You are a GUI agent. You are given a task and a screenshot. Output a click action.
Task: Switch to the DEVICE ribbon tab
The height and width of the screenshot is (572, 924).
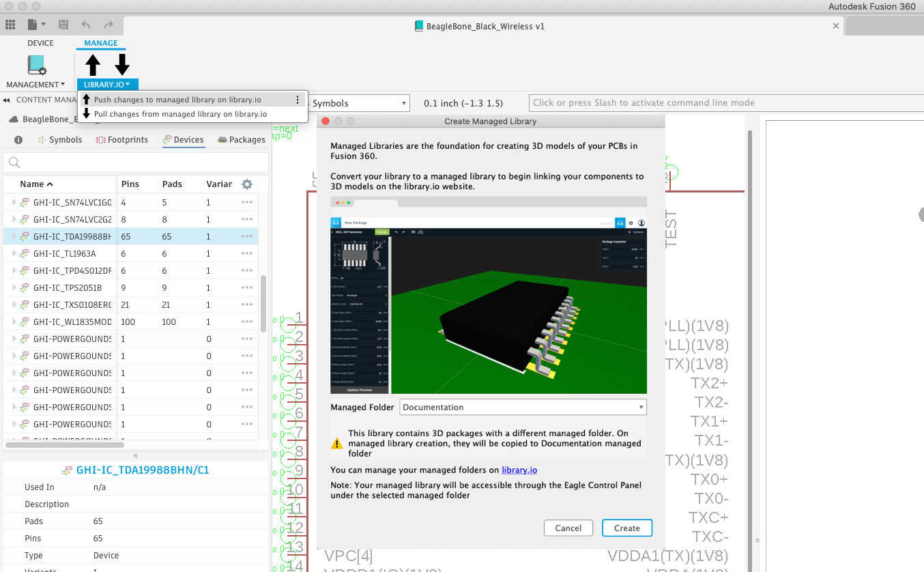coord(40,43)
